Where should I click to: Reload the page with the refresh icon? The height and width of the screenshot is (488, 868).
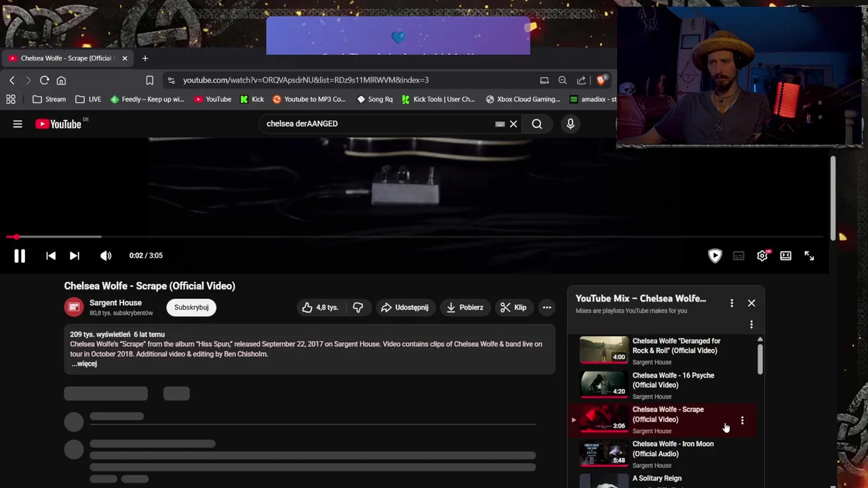pos(44,80)
